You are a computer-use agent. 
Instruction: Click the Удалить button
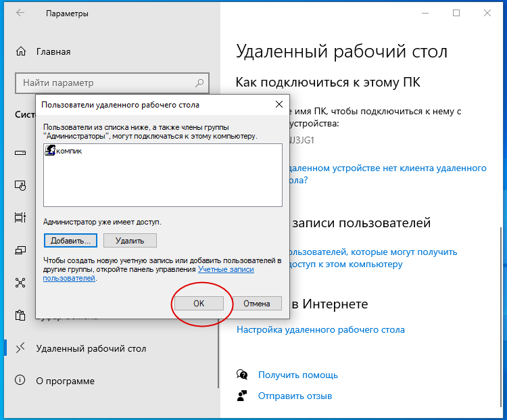130,241
